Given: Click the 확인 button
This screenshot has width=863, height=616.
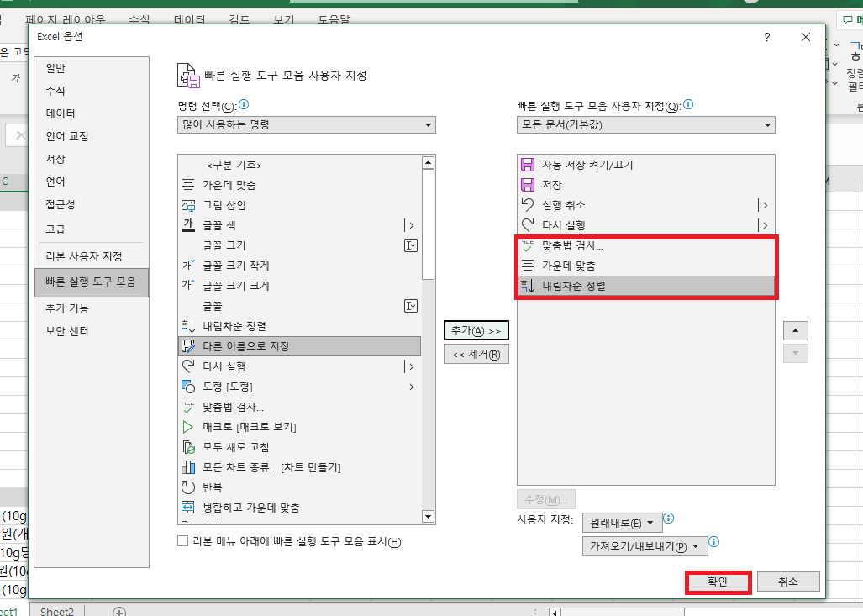Looking at the screenshot, I should coord(718,582).
